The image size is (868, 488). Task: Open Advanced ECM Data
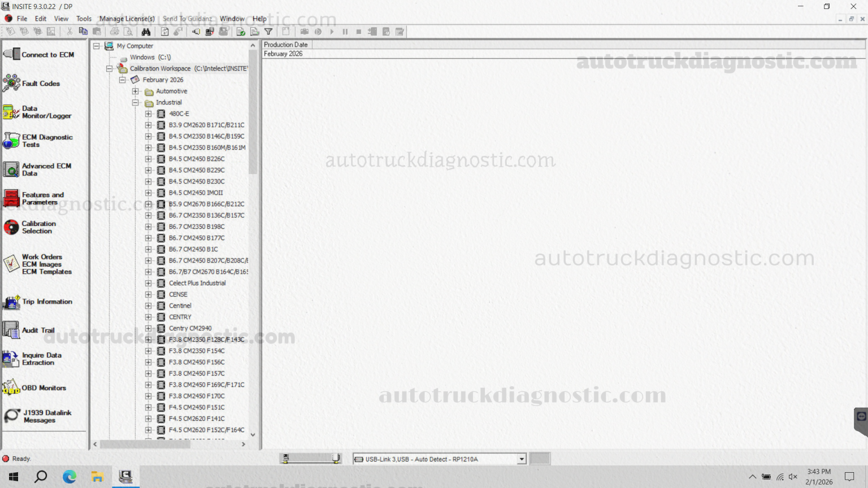tap(37, 169)
